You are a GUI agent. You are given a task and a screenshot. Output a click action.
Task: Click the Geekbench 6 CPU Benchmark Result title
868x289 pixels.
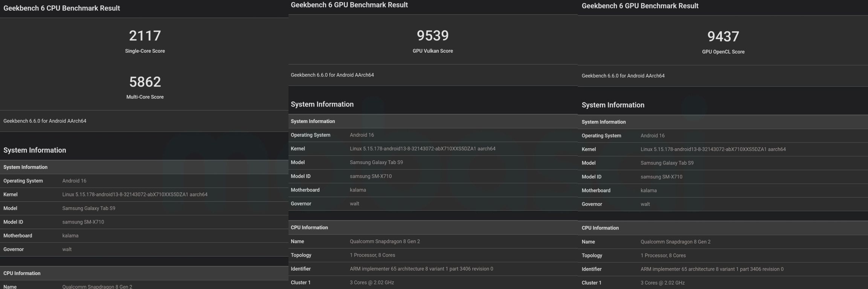click(61, 8)
